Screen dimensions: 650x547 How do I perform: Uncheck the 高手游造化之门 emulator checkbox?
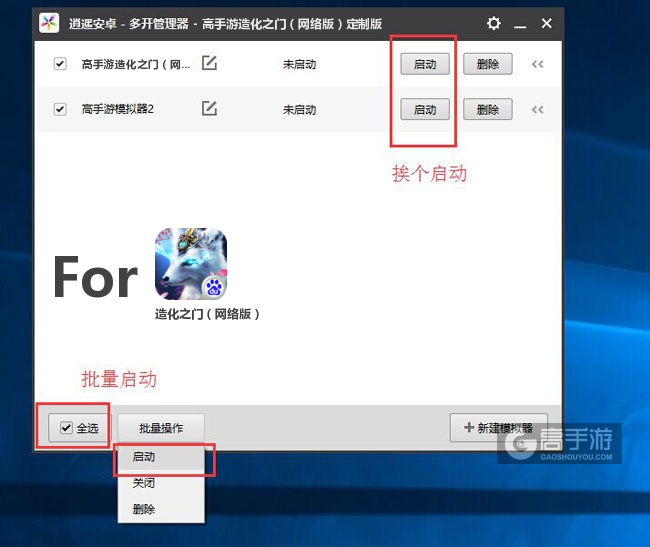pyautogui.click(x=60, y=64)
